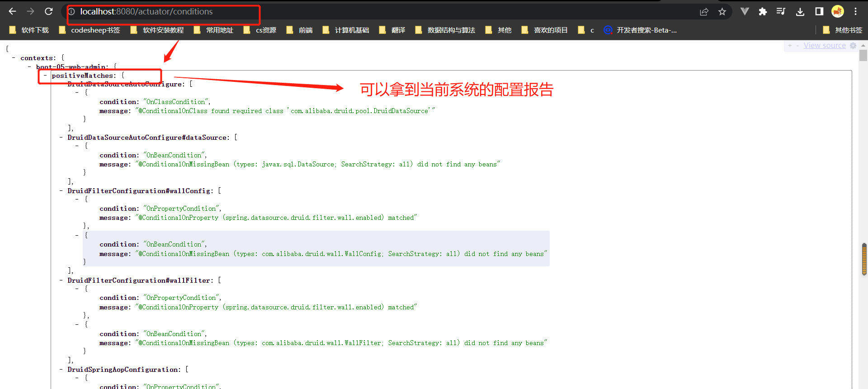Select the DruidFilterConfiguration#wallFilter key
Screen dimensions: 868x389
click(139, 280)
